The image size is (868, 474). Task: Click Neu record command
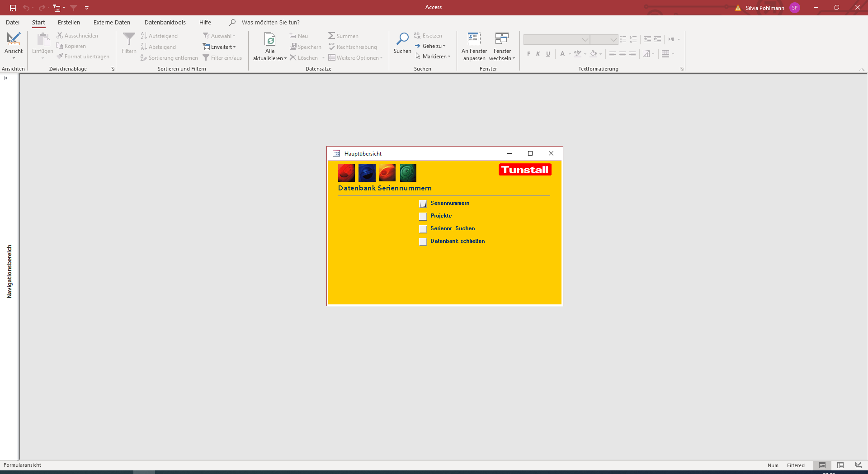(299, 36)
